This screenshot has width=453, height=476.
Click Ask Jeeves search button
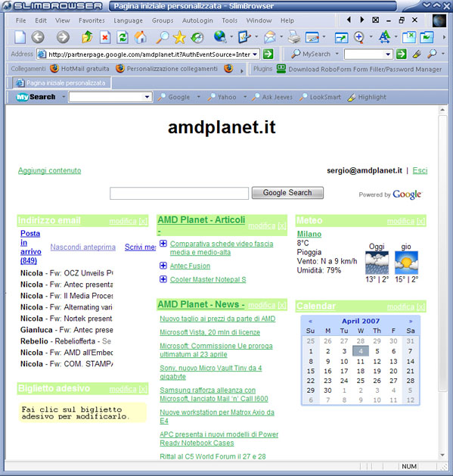[x=272, y=97]
